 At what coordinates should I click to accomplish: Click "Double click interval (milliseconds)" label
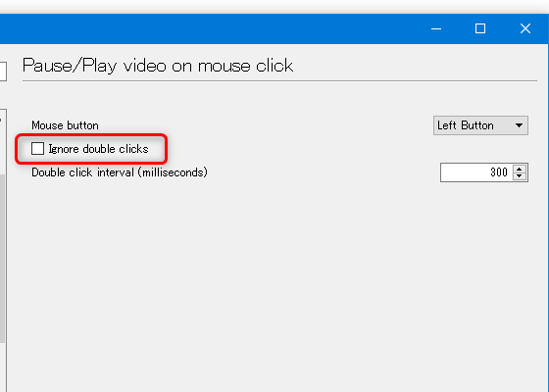120,172
